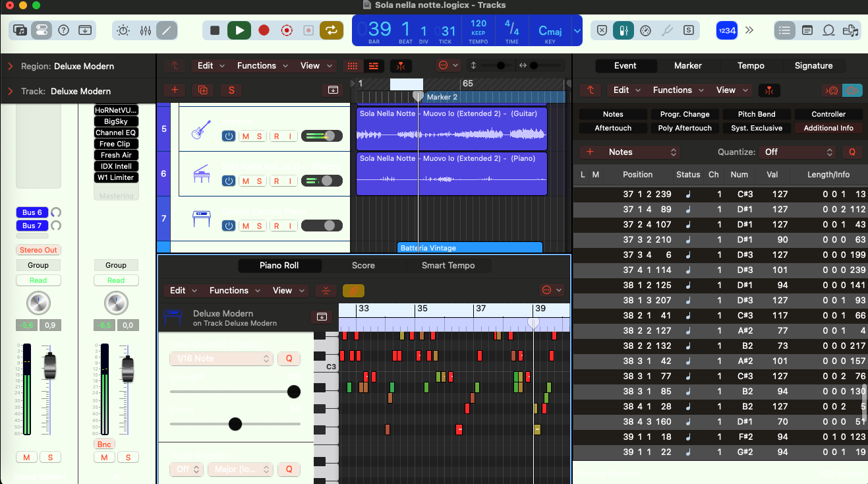Switch to the Tempo list tab
Image resolution: width=868 pixels, height=484 pixels.
[x=751, y=66]
